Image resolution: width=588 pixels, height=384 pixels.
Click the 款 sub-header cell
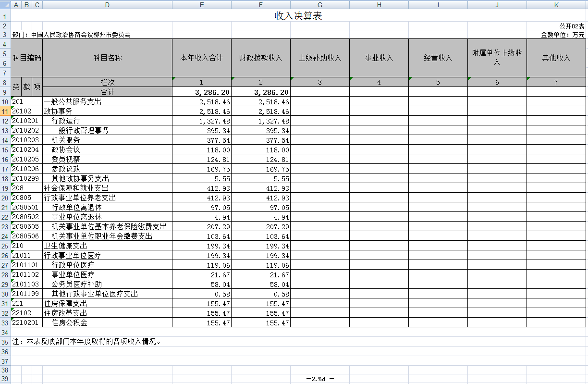[27, 87]
